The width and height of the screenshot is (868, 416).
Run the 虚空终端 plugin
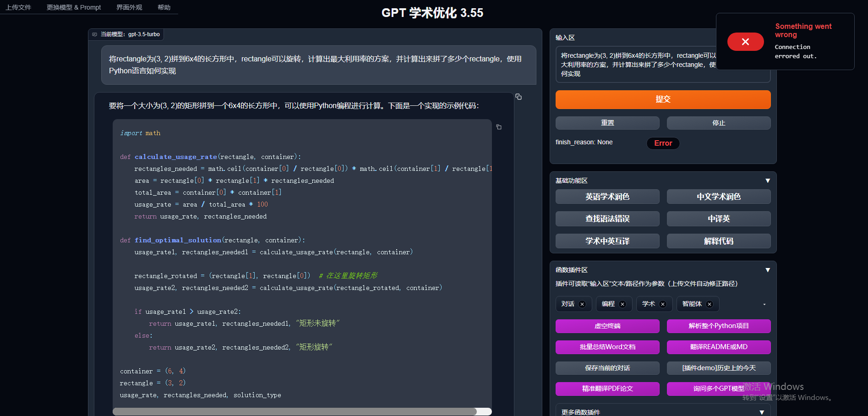coord(607,326)
